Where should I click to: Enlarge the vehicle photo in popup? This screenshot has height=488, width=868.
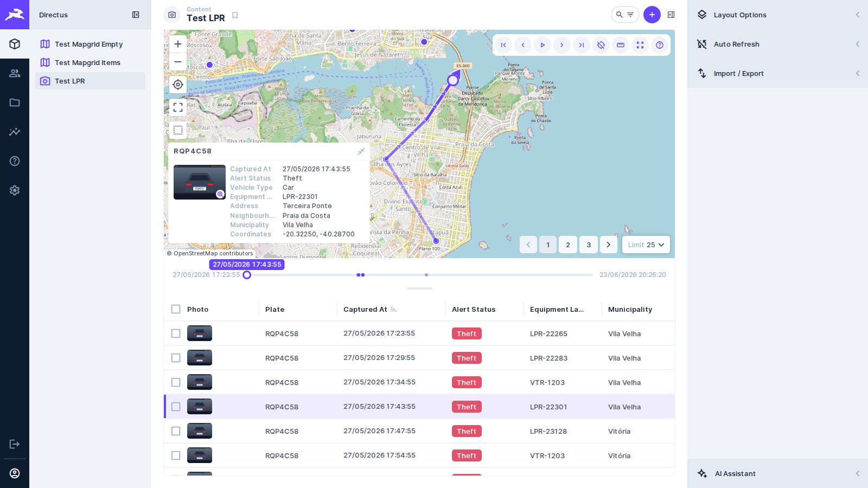point(220,194)
